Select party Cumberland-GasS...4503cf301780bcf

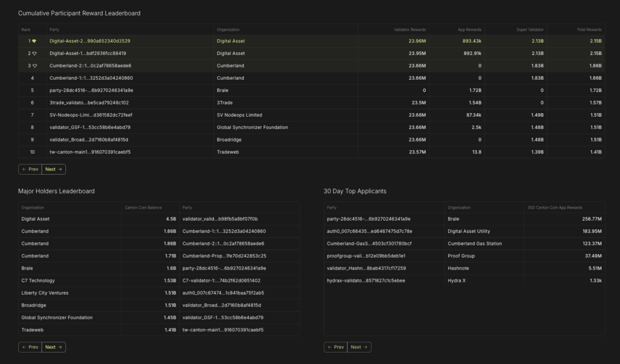tap(369, 244)
